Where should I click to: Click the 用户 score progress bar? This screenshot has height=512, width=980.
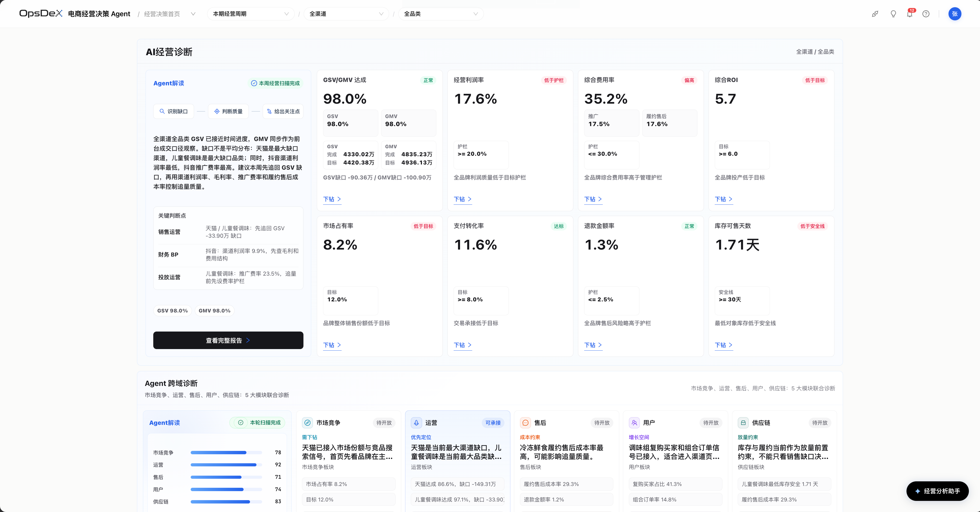click(226, 489)
